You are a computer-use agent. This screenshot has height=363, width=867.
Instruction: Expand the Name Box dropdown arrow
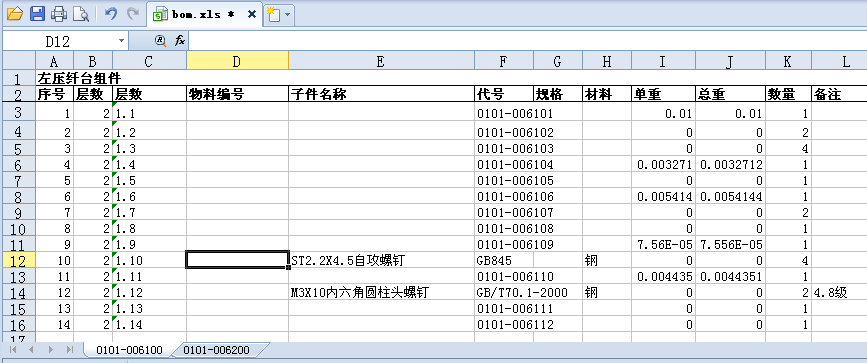122,41
